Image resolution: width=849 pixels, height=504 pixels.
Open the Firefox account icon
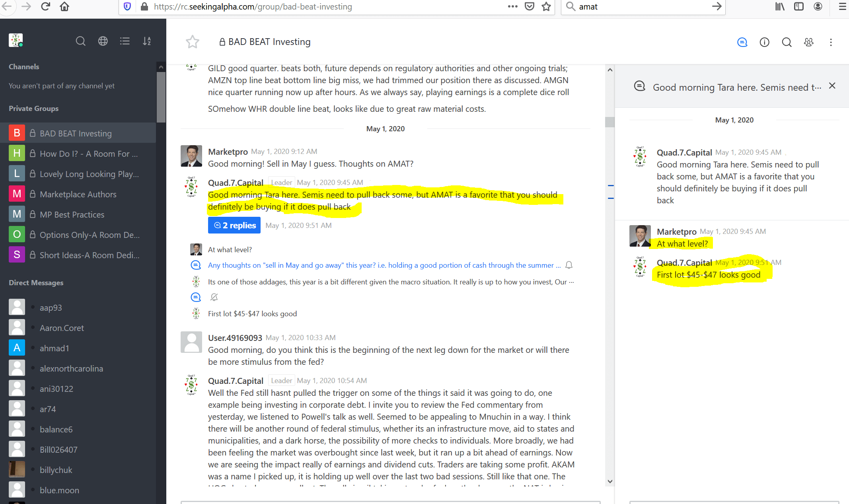pyautogui.click(x=818, y=6)
